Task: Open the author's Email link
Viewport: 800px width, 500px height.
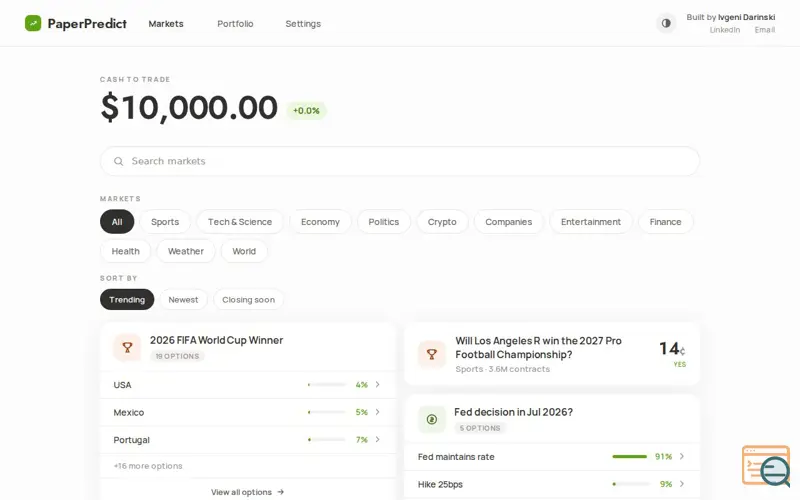Action: [x=765, y=30]
